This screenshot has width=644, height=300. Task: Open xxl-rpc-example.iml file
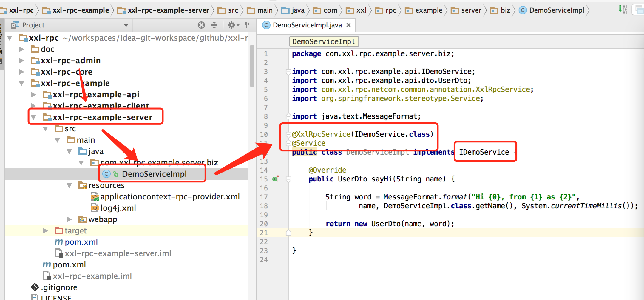click(x=92, y=276)
